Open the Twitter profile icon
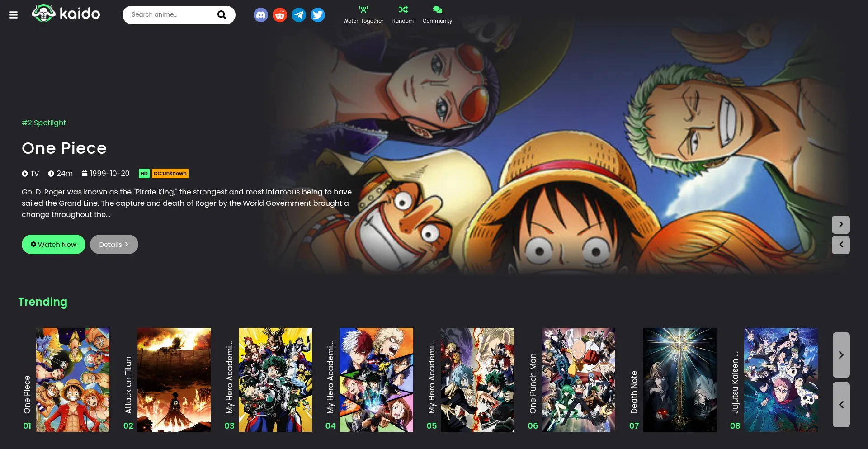Screen dimensions: 868x449 click(x=318, y=15)
